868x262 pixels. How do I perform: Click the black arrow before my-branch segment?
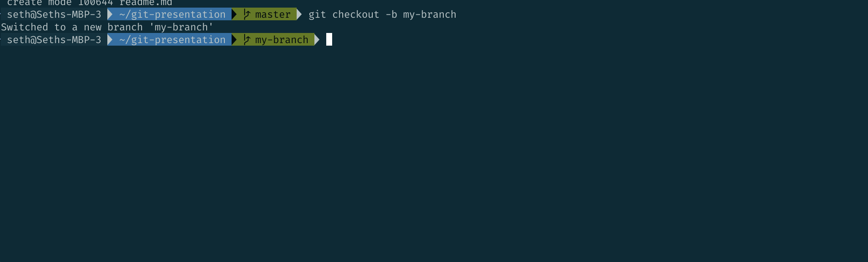click(234, 40)
